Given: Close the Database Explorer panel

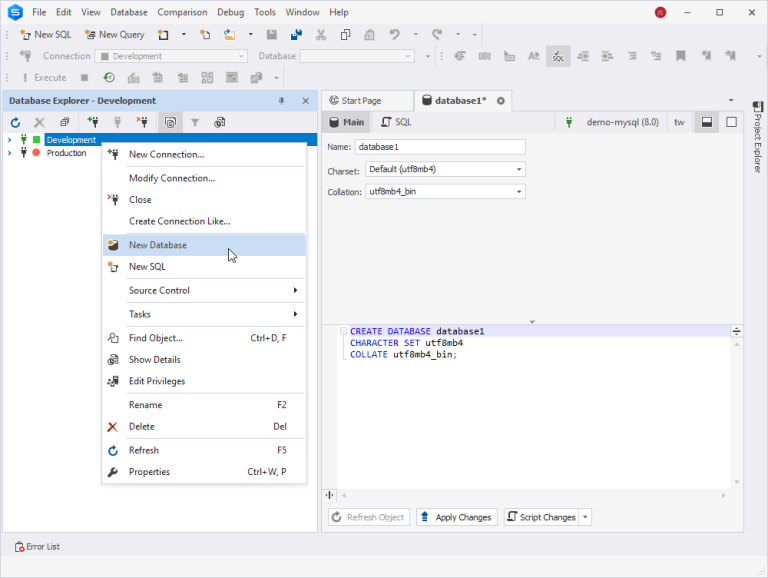Looking at the screenshot, I should coord(306,101).
